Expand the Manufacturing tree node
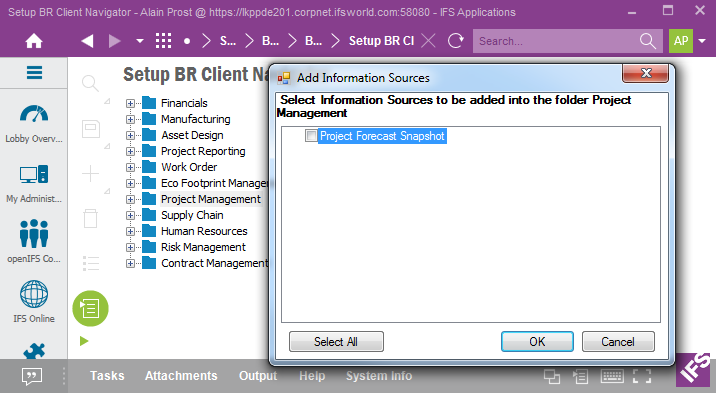The height and width of the screenshot is (393, 716). click(130, 120)
